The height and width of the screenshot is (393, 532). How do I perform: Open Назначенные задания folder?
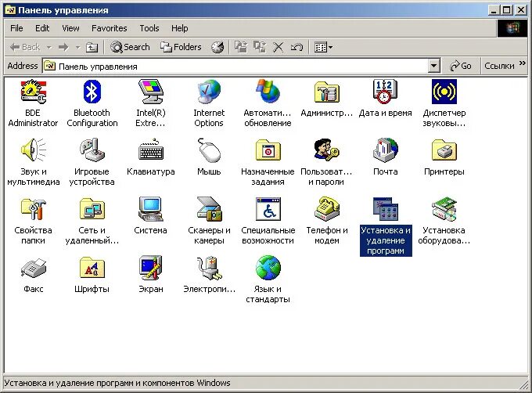[268, 150]
